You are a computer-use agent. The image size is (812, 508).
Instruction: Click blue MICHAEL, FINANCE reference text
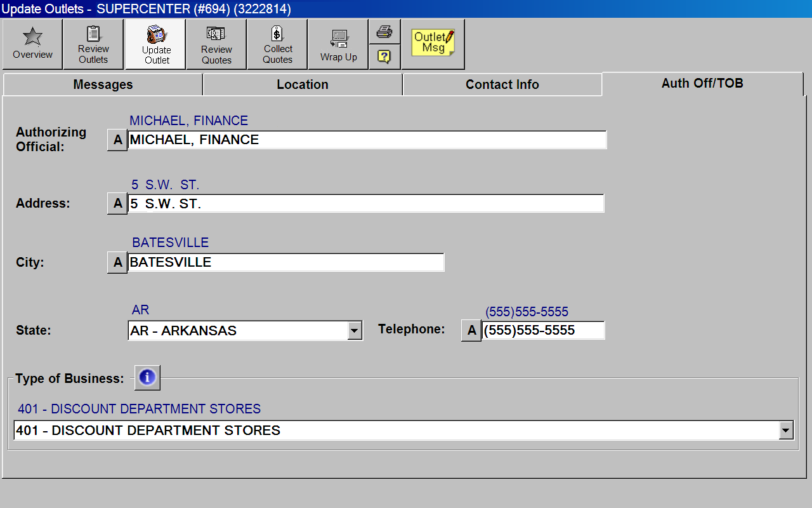point(188,121)
